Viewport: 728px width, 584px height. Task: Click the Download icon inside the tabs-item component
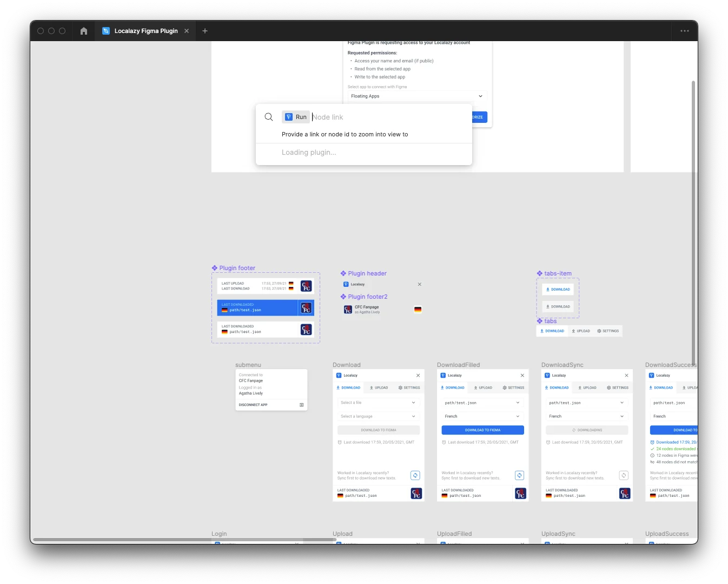click(x=548, y=289)
